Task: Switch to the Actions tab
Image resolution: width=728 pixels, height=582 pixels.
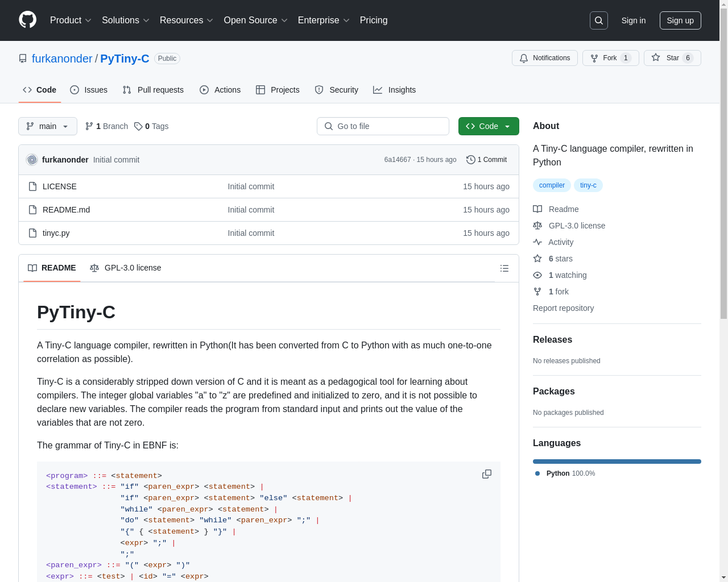Action: 220,90
